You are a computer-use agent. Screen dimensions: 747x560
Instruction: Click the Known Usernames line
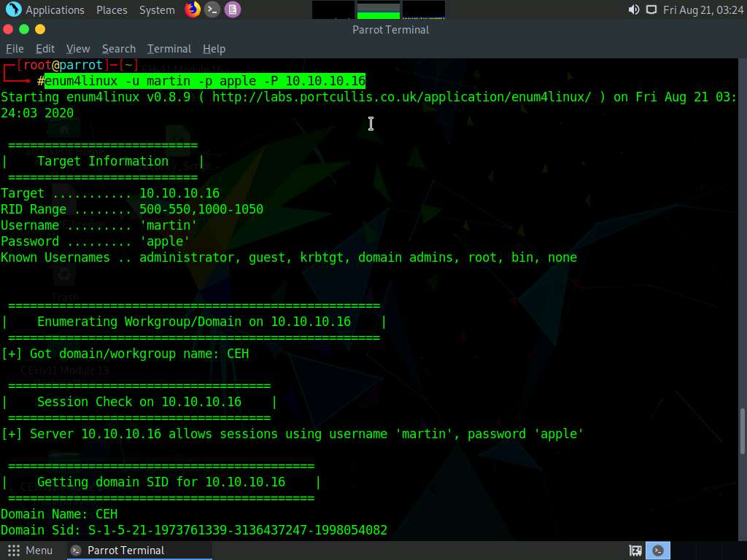pyautogui.click(x=289, y=257)
